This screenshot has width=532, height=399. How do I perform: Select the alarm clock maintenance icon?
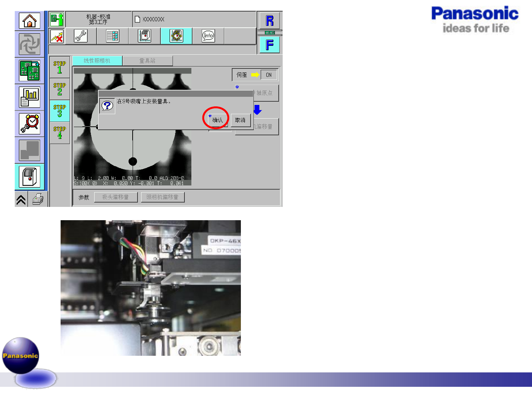point(30,124)
